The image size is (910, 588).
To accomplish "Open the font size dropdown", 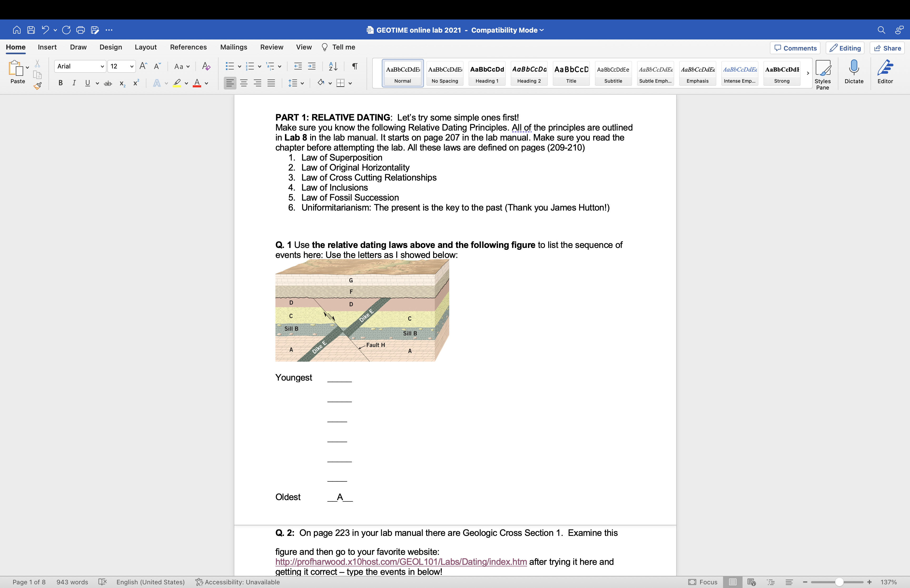I will pos(131,66).
